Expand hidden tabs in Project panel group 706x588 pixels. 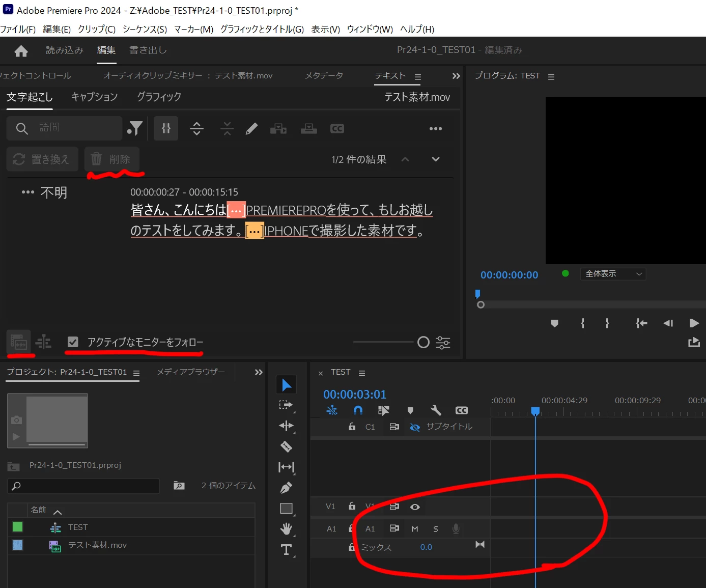pos(259,372)
